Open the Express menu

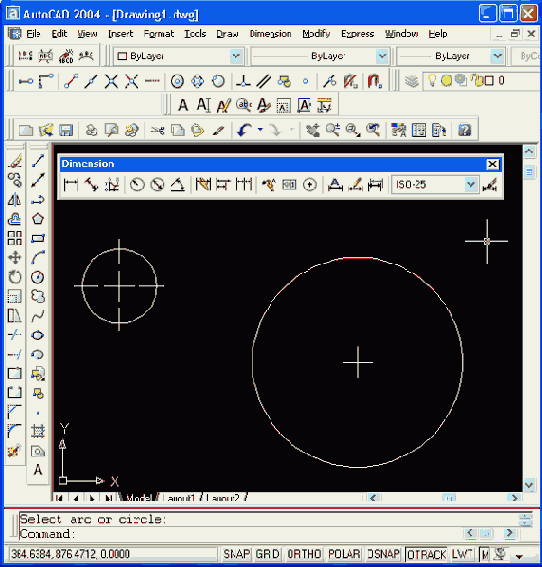click(x=358, y=34)
